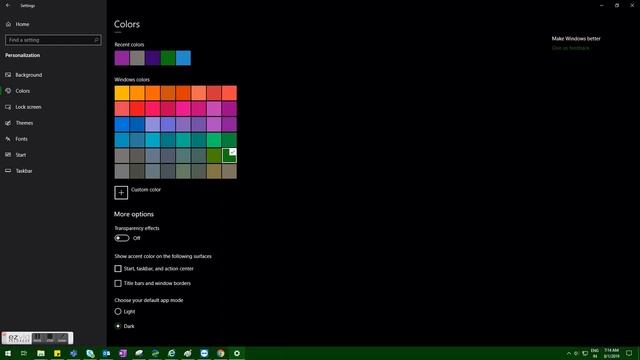
Task: Click the search magnifier in Find a setting
Action: (x=96, y=40)
